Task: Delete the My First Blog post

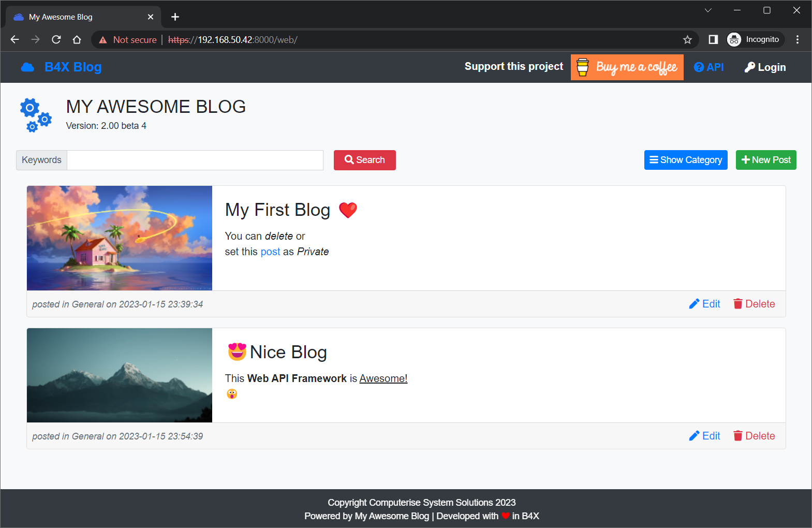Action: pos(754,304)
